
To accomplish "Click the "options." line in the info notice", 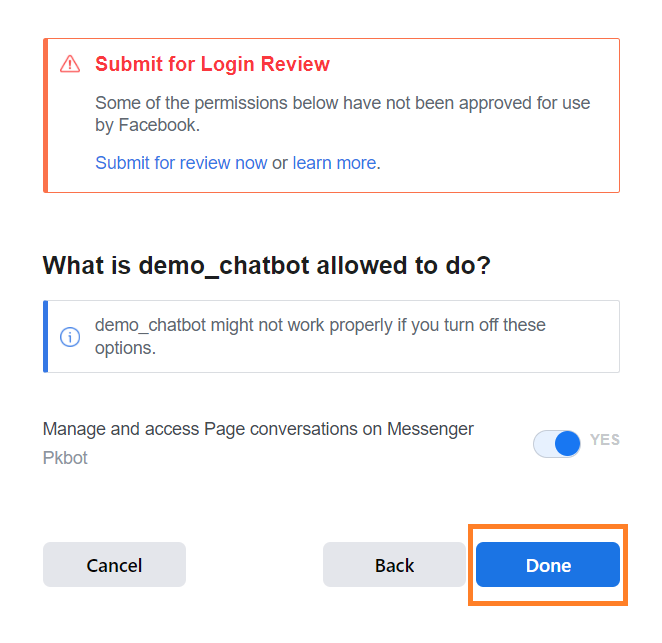I will [127, 348].
